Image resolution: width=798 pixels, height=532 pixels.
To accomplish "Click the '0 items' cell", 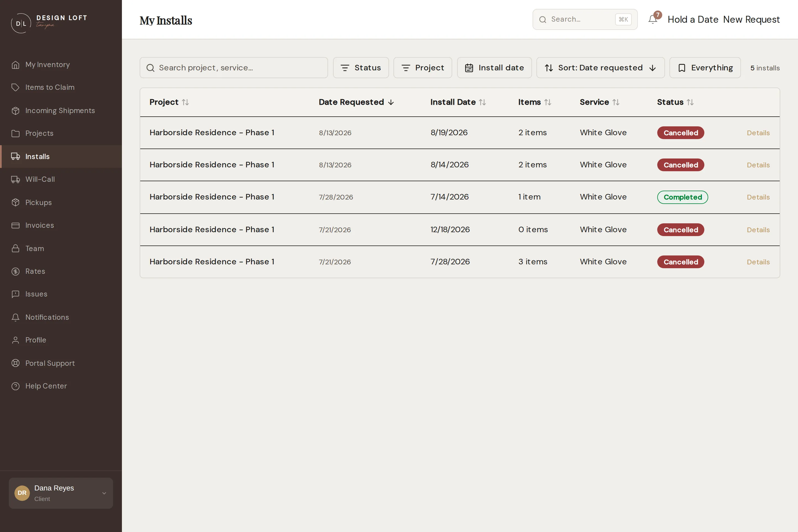I will (533, 230).
